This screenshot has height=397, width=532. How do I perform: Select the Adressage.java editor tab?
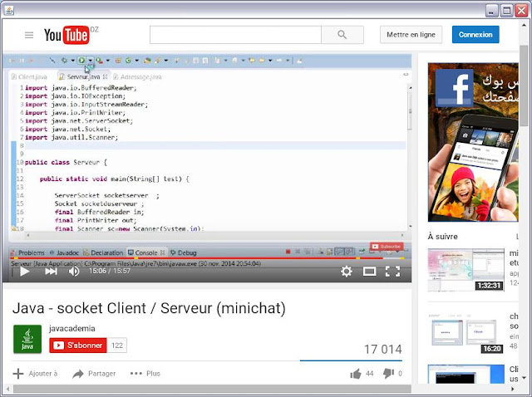pos(137,77)
